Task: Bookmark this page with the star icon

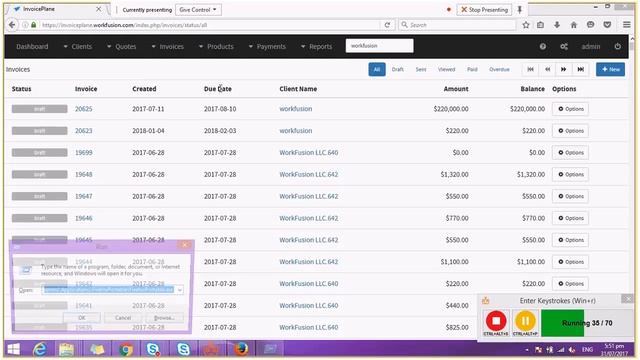Action: pos(526,25)
